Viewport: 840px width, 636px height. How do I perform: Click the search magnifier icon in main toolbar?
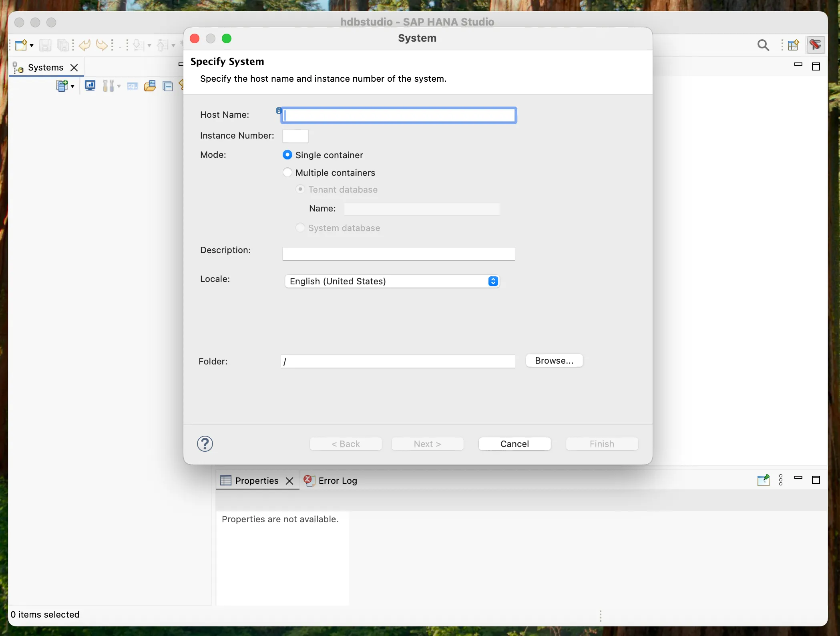click(x=763, y=45)
